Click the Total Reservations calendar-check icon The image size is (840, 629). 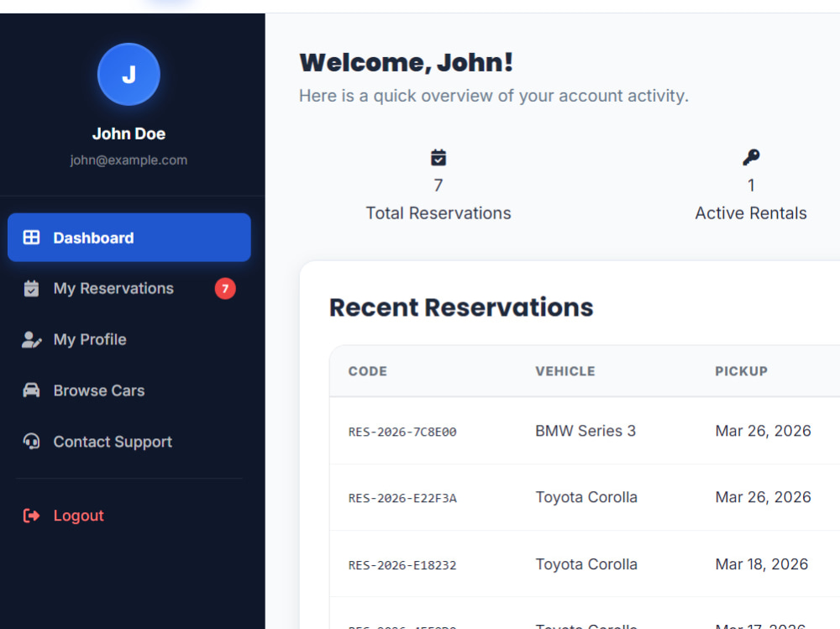coord(438,158)
